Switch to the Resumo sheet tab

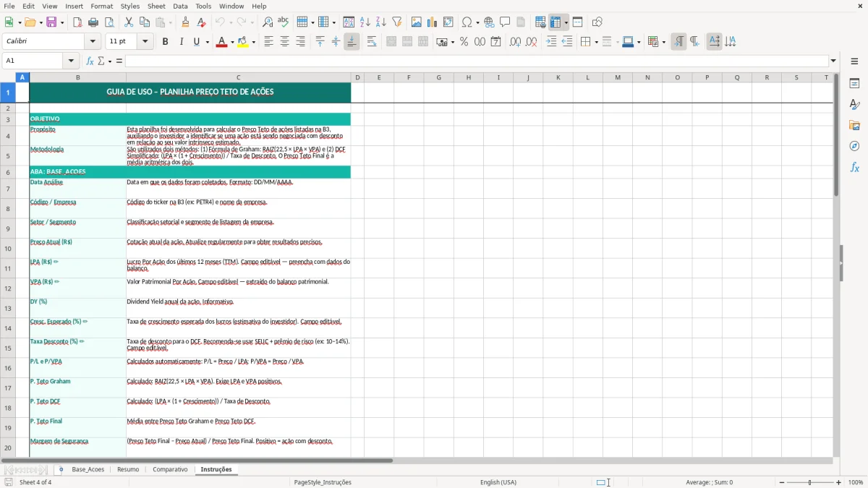coord(128,470)
